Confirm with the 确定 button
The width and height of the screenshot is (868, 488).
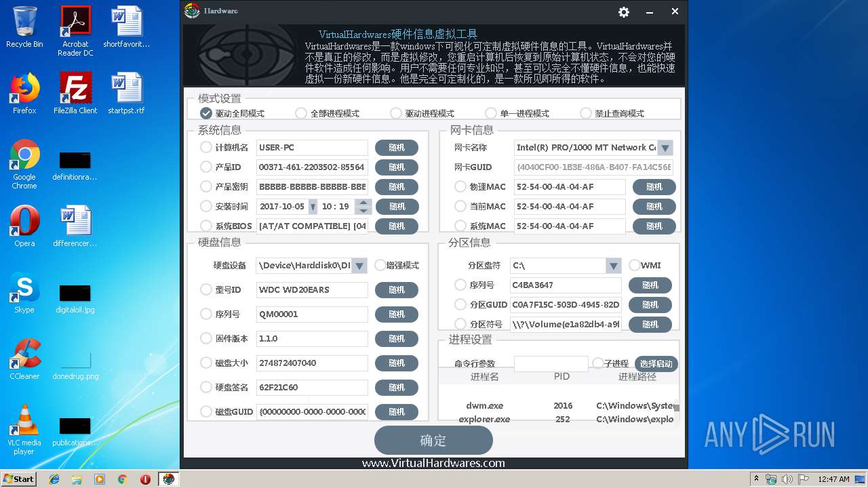point(433,441)
